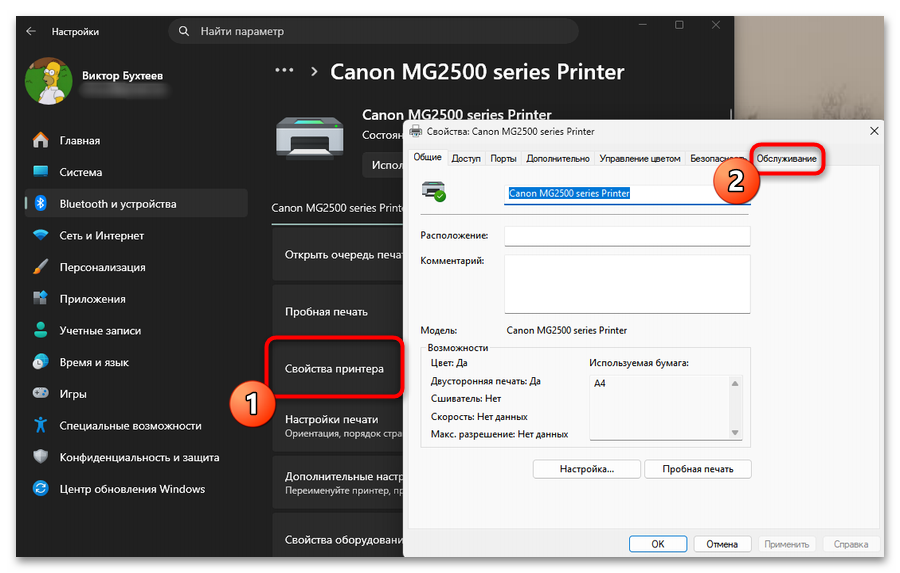Click the paper list scroll up arrow
This screenshot has width=900, height=573.
tap(735, 383)
